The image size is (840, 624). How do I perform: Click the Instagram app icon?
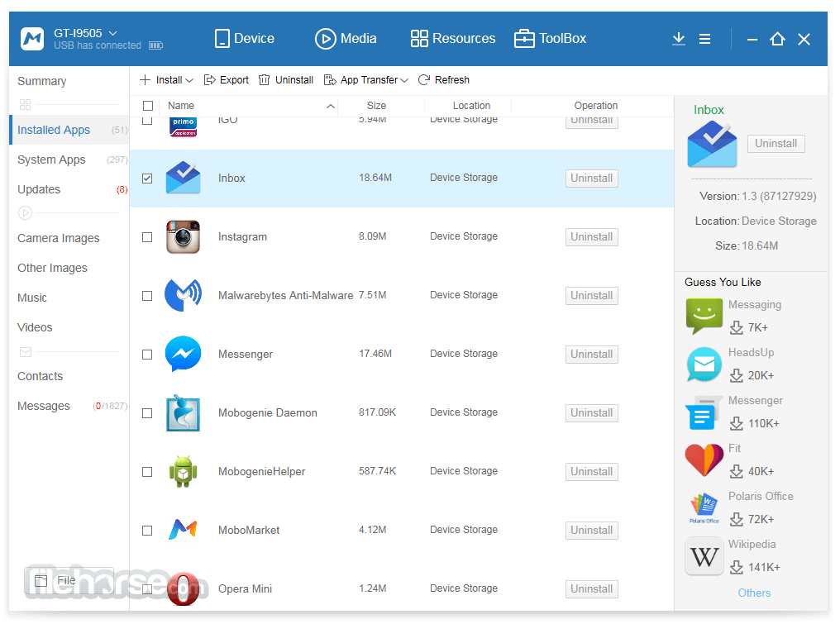(184, 236)
